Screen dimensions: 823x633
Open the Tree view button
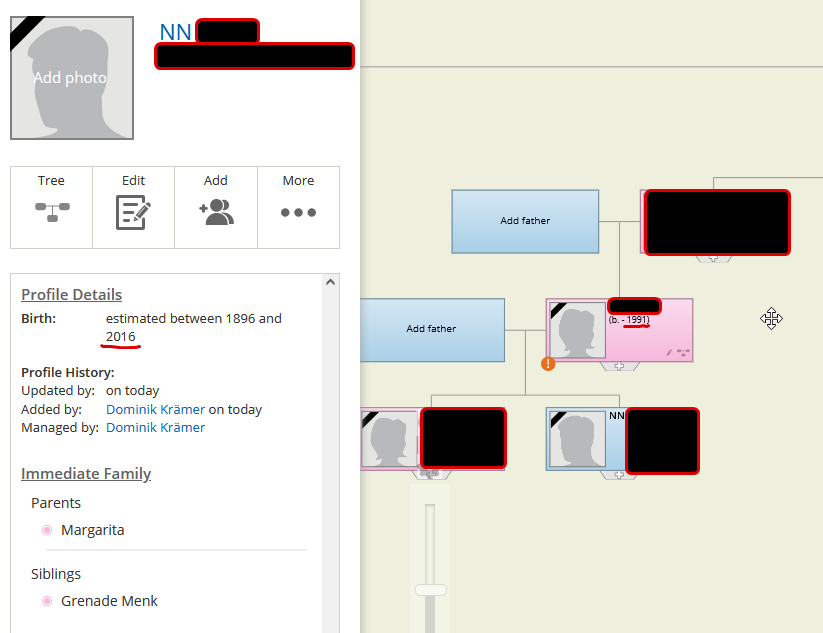[51, 207]
